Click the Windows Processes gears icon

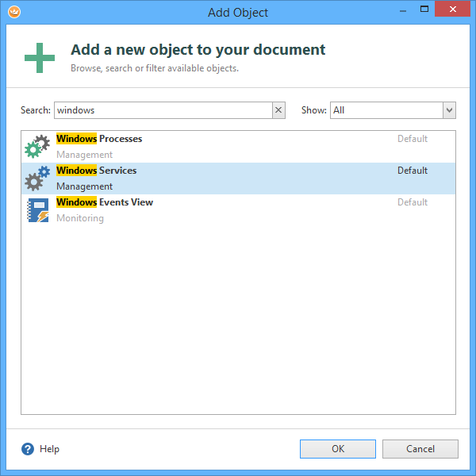click(37, 147)
